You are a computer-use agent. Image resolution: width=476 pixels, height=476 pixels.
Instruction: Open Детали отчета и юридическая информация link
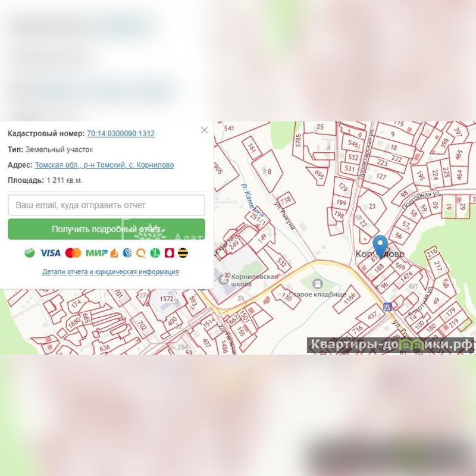click(111, 272)
